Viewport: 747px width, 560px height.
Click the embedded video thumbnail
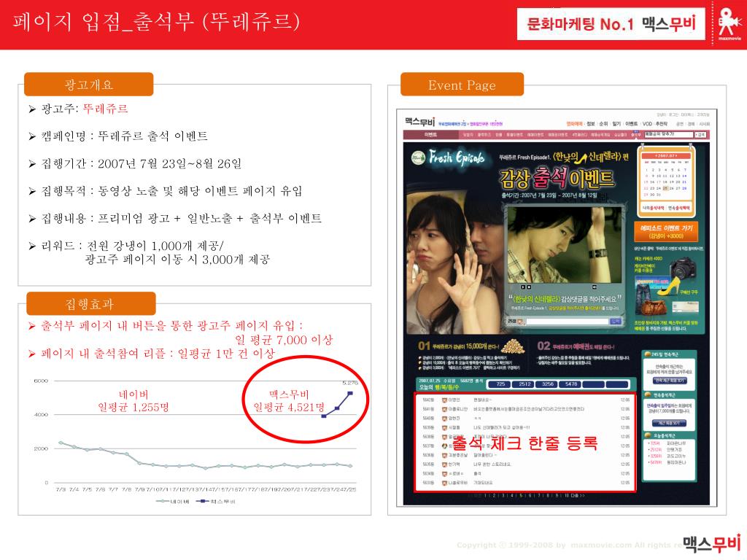click(x=565, y=245)
